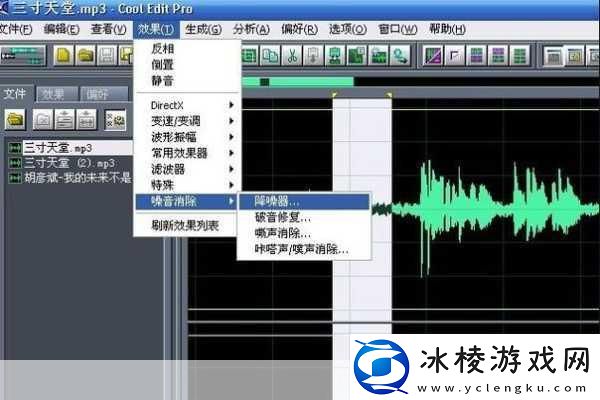Select the Cut scissors icon
Image resolution: width=600 pixels, height=400 pixels.
point(292,56)
